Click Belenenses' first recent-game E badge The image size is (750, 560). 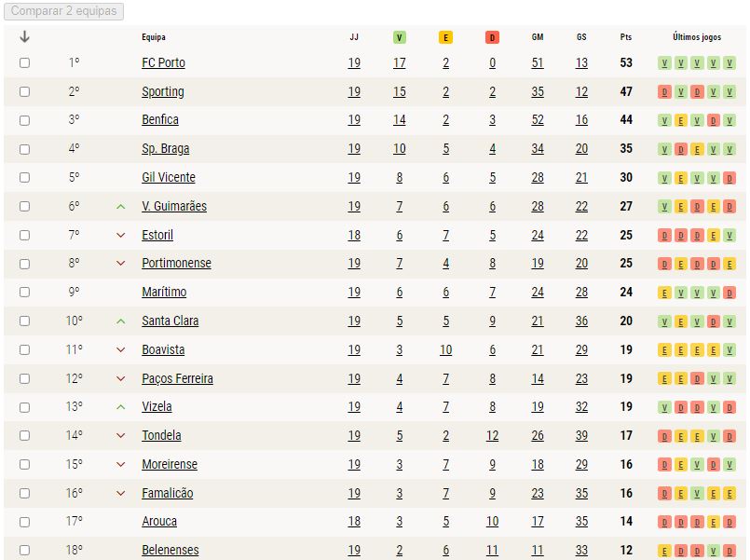tap(664, 551)
